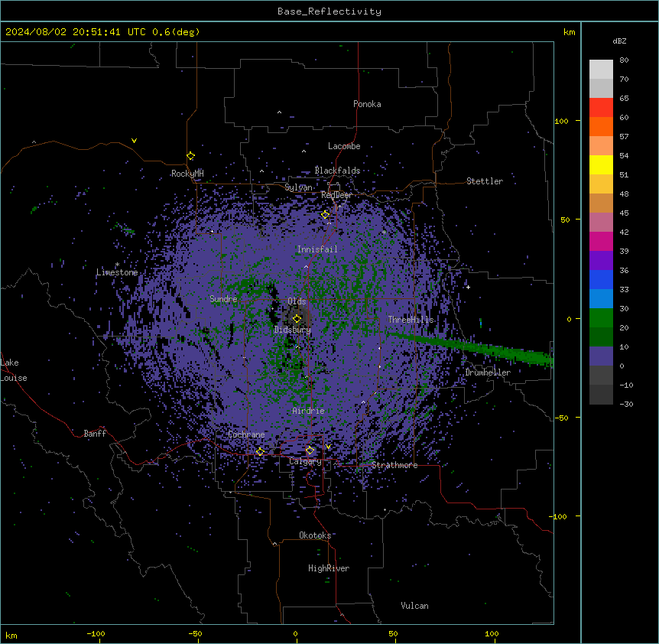Click the 50 tick on the bottom axis
The height and width of the screenshot is (644, 659).
(393, 633)
